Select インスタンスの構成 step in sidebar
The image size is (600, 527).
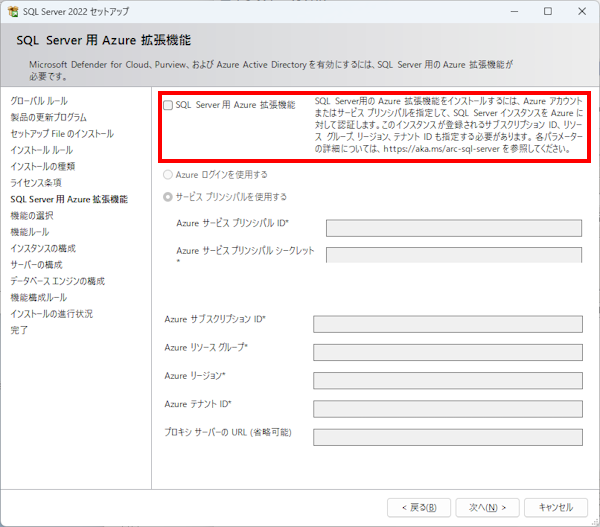(x=43, y=249)
